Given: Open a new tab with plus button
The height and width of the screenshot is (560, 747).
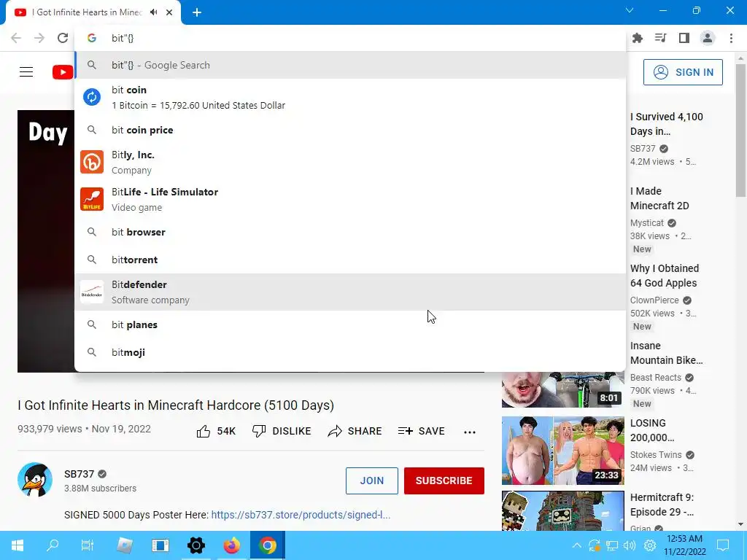Looking at the screenshot, I should point(197,12).
